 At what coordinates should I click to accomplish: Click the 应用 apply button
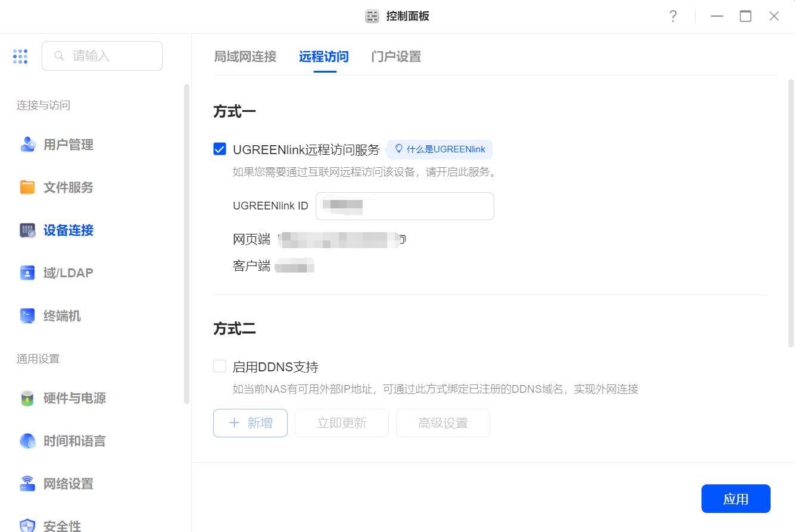pyautogui.click(x=735, y=499)
